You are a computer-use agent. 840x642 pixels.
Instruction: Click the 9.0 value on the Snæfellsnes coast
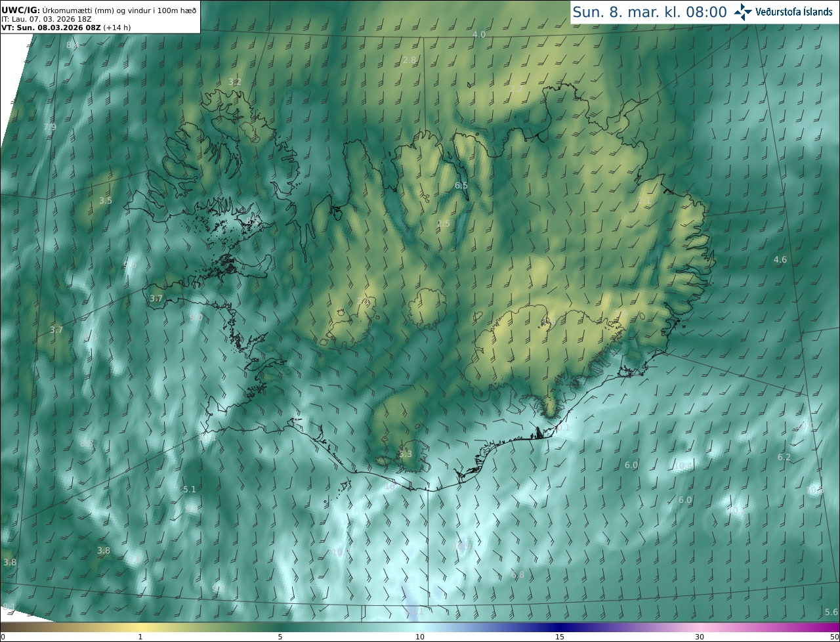click(x=196, y=317)
